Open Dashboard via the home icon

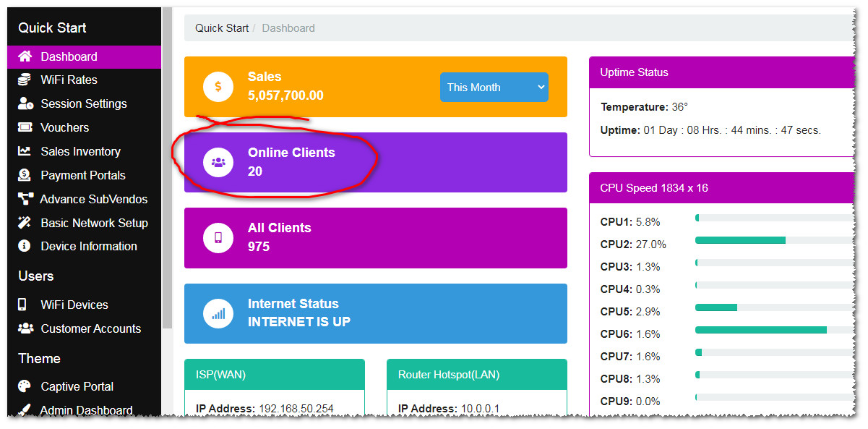(25, 56)
